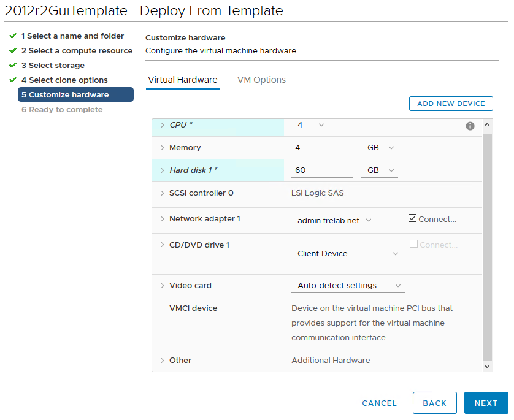
Task: Expand the Memory settings row
Action: tap(162, 148)
